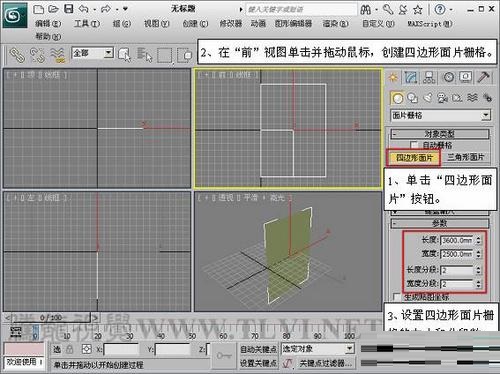Open the redo history dropdown arrow

pyautogui.click(x=117, y=10)
